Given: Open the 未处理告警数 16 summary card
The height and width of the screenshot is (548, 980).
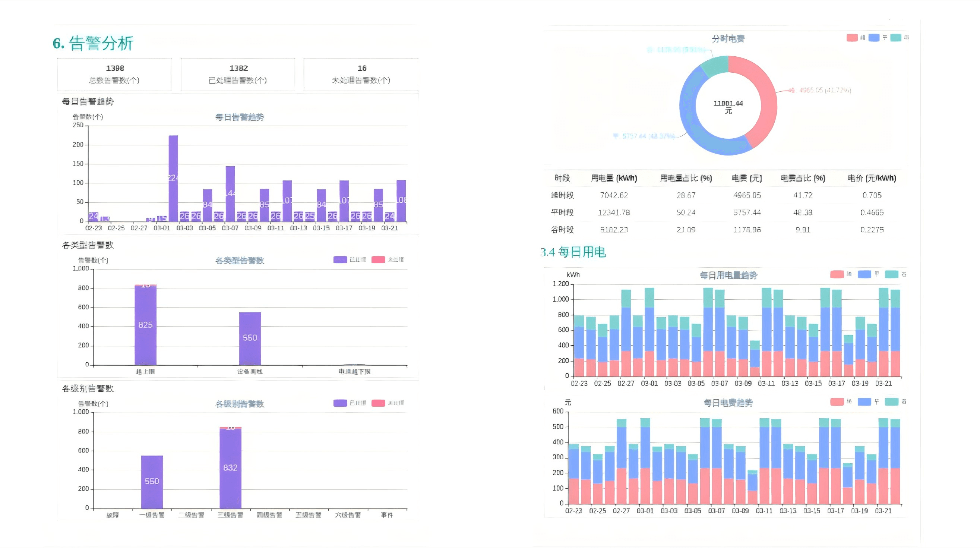Looking at the screenshot, I should tap(361, 74).
